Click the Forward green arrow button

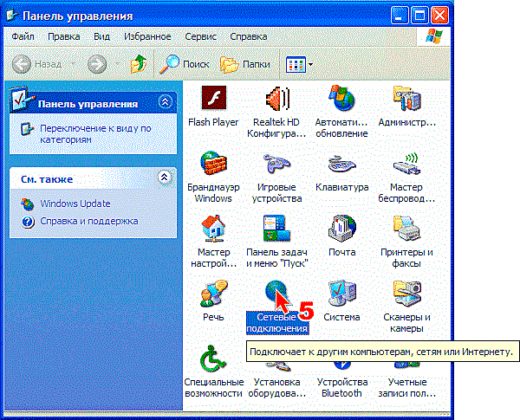click(97, 64)
